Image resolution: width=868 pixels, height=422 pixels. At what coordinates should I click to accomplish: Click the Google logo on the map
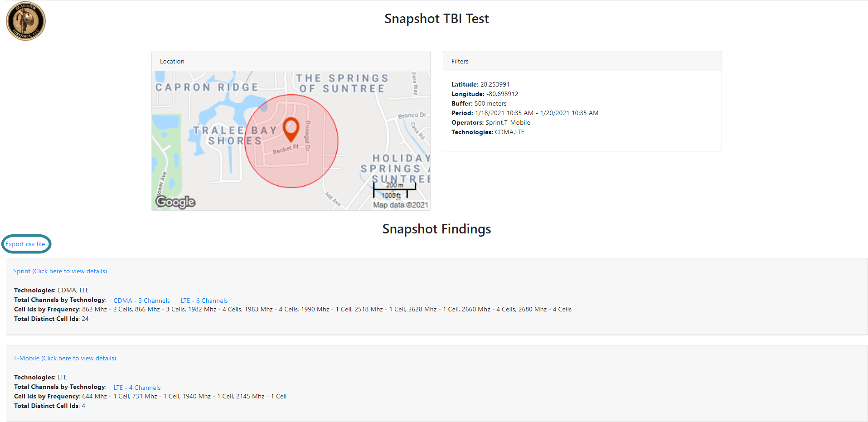175,202
